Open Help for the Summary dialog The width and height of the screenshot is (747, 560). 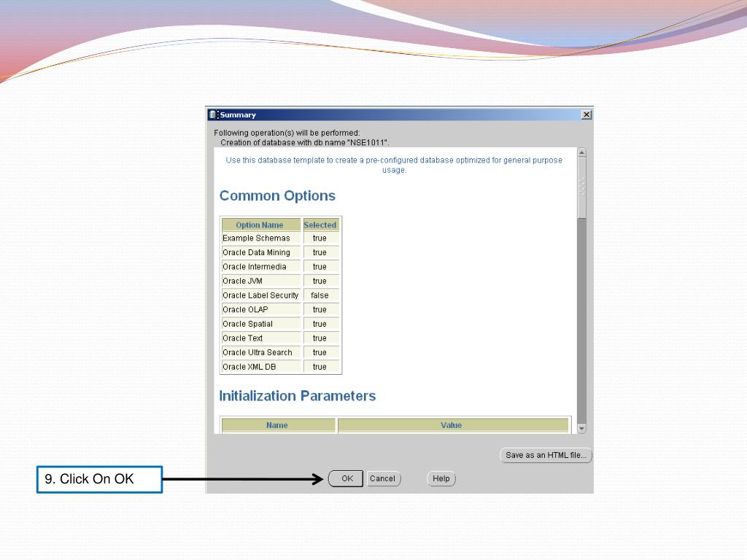point(441,478)
